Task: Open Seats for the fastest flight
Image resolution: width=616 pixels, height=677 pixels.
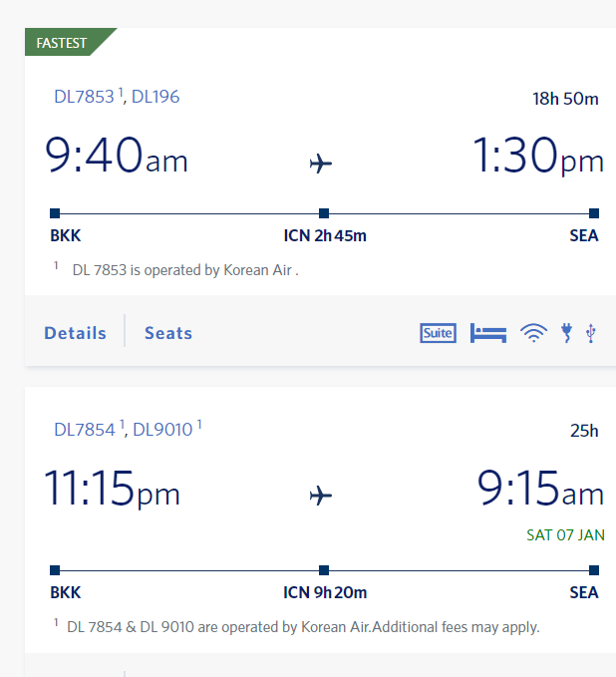Action: 168,333
